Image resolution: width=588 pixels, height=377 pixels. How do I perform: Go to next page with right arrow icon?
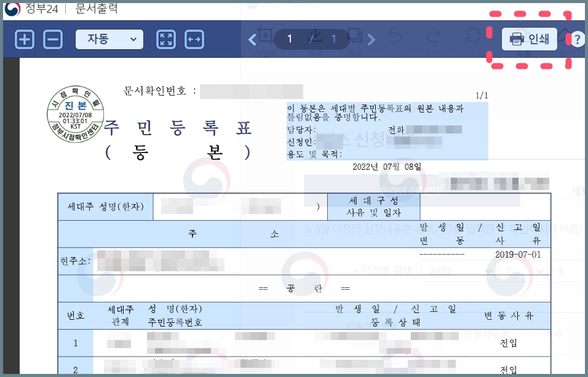tap(370, 39)
